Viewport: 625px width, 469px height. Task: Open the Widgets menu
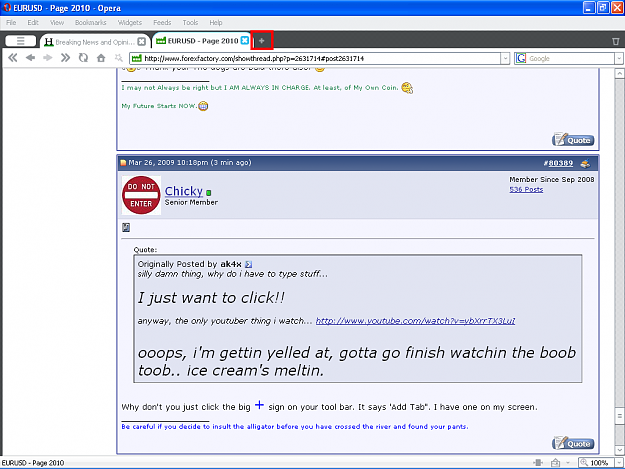[x=130, y=22]
